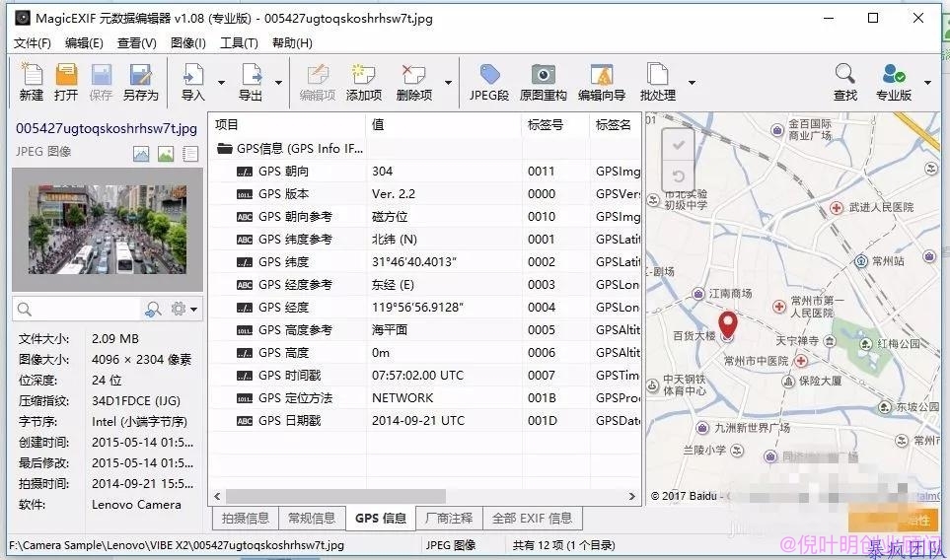Select the GPS 时间戳 row
The height and width of the screenshot is (560, 950).
tap(425, 376)
